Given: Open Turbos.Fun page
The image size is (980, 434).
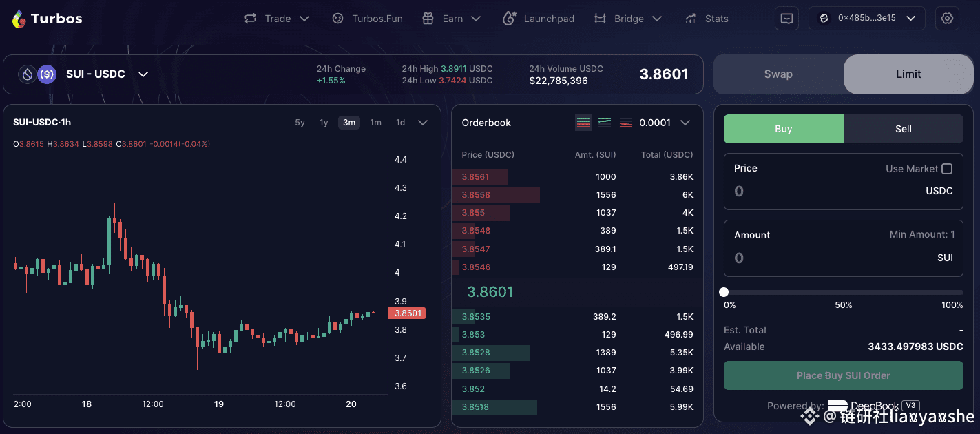Looking at the screenshot, I should point(377,19).
